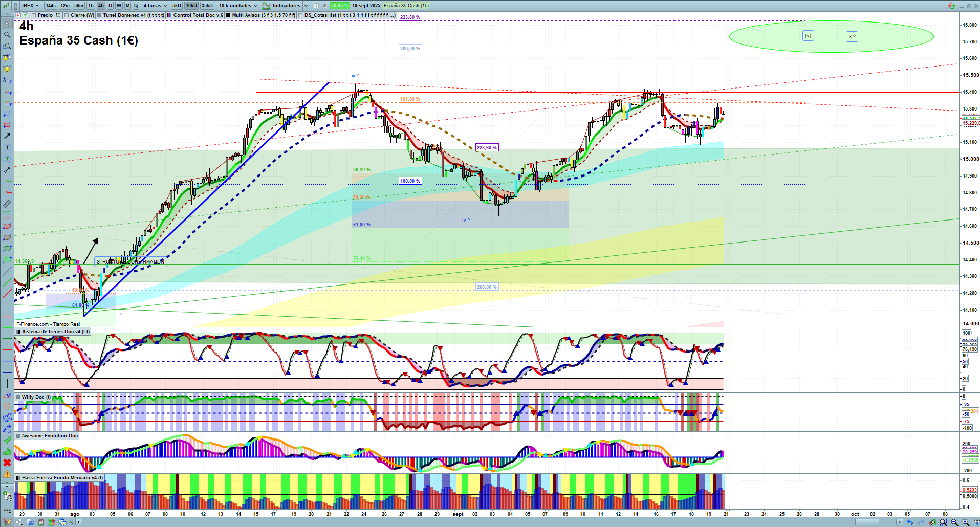Select the Fibonacci rectangle drawing tool
The width and height of the screenshot is (980, 527).
click(x=7, y=114)
